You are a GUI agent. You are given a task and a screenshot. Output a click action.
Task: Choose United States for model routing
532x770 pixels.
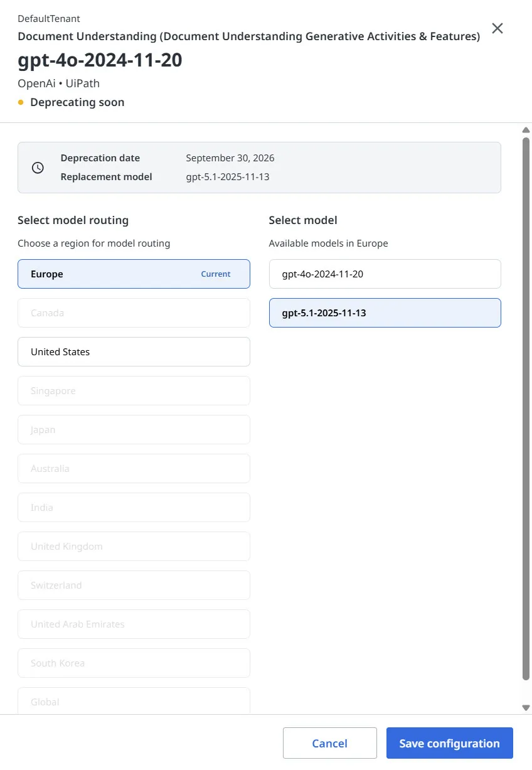[134, 352]
